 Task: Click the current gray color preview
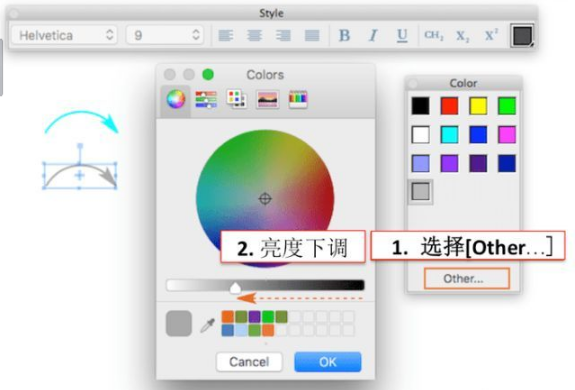179,324
